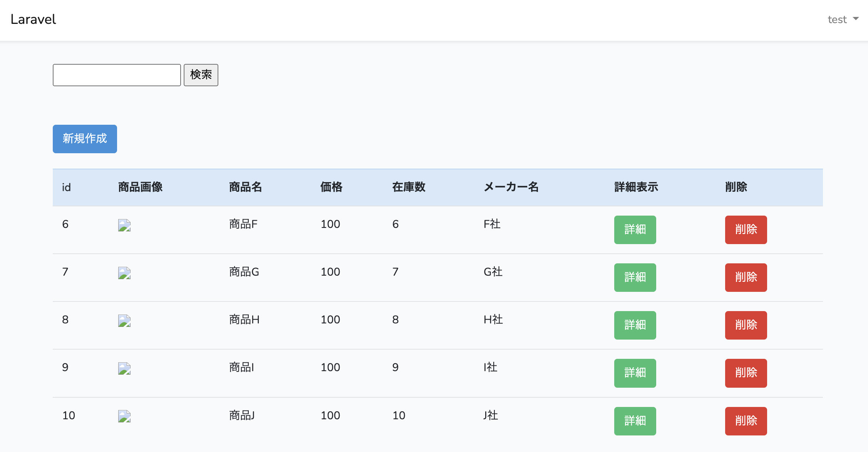Click the product image for 商品J
Image resolution: width=868 pixels, height=452 pixels.
(124, 416)
